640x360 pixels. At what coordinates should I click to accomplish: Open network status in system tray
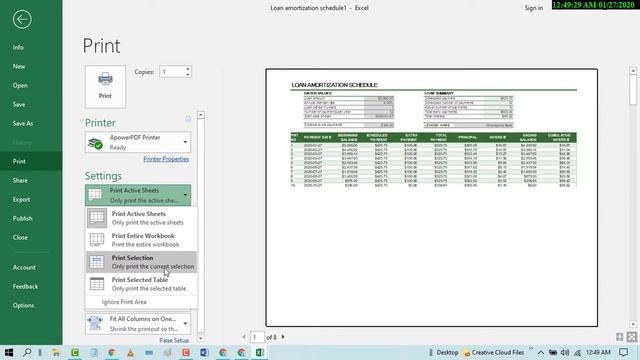[578, 352]
